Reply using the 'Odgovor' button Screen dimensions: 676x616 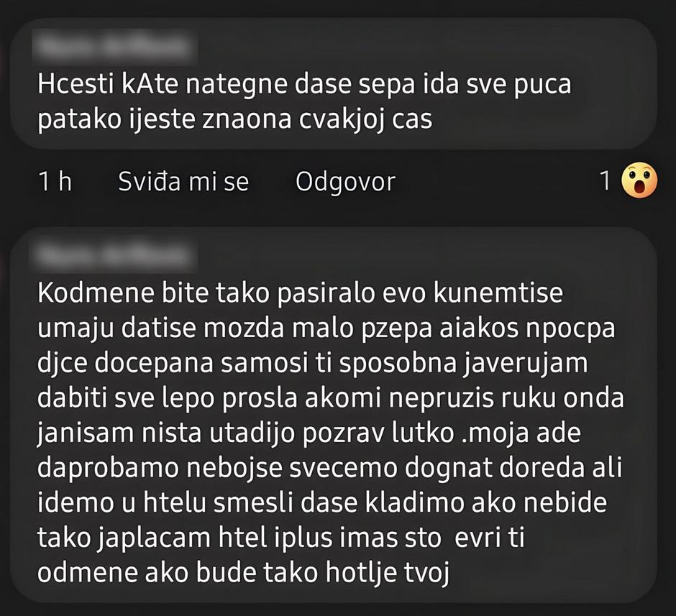345,183
